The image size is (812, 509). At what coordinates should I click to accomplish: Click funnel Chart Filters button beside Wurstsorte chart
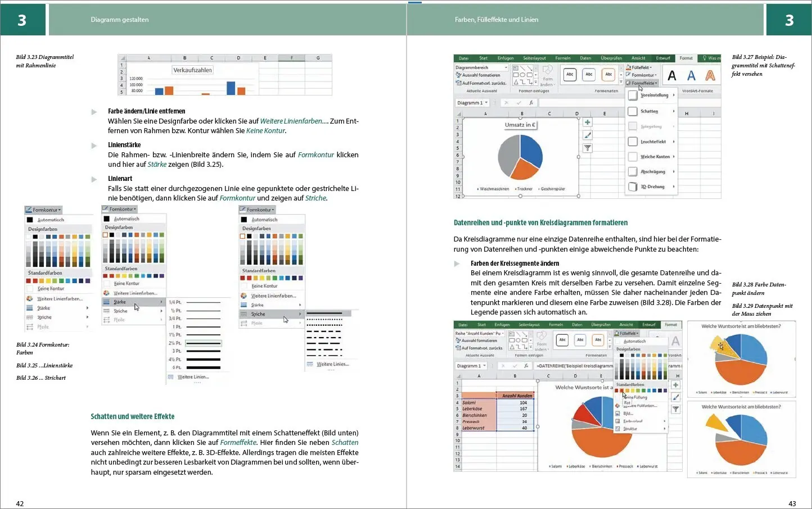[x=676, y=410]
